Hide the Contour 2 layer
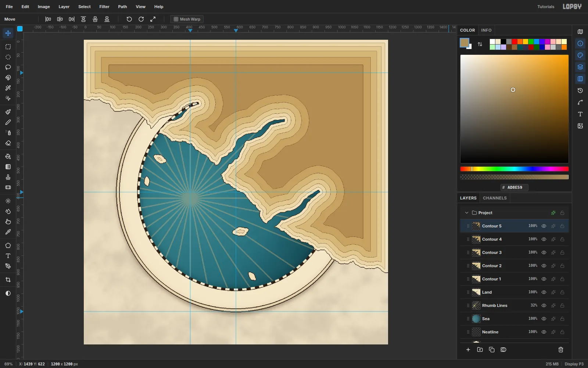588x368 pixels. (x=544, y=266)
